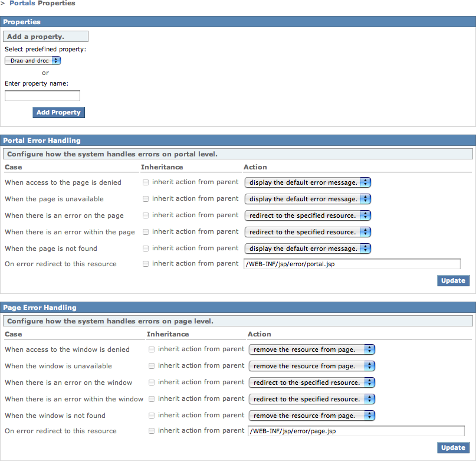Viewport: 476px width, 461px height.
Task: Click Update in Portal Error Handling
Action: point(453,281)
